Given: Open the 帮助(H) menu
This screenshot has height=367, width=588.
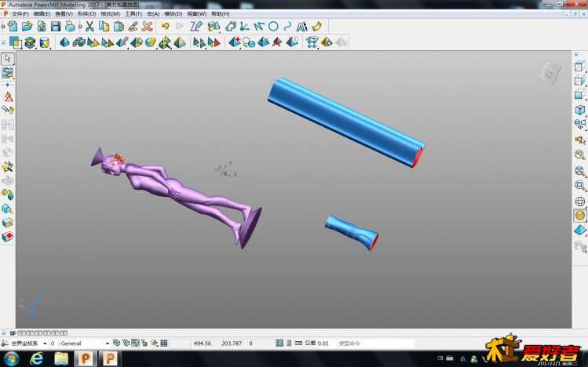Looking at the screenshot, I should [x=220, y=14].
